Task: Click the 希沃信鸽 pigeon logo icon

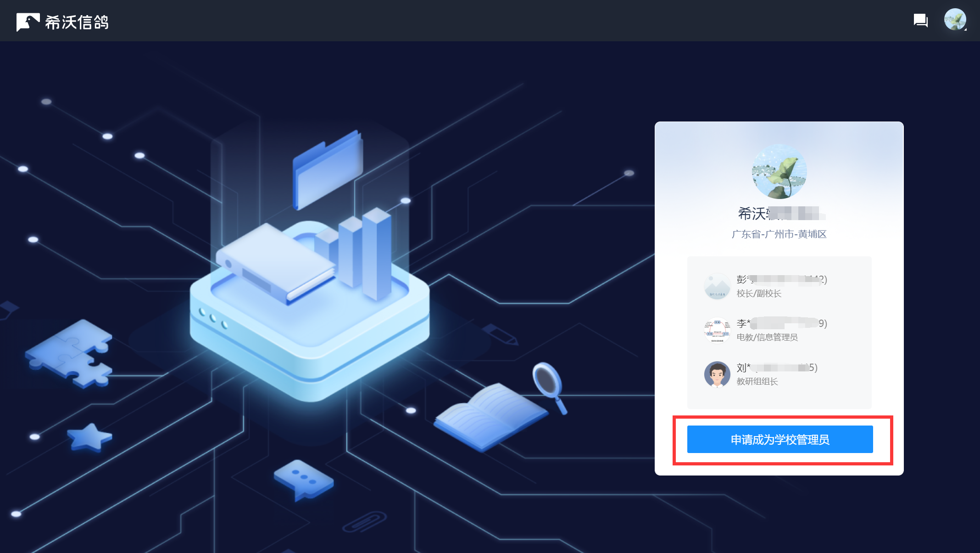Action: (28, 22)
